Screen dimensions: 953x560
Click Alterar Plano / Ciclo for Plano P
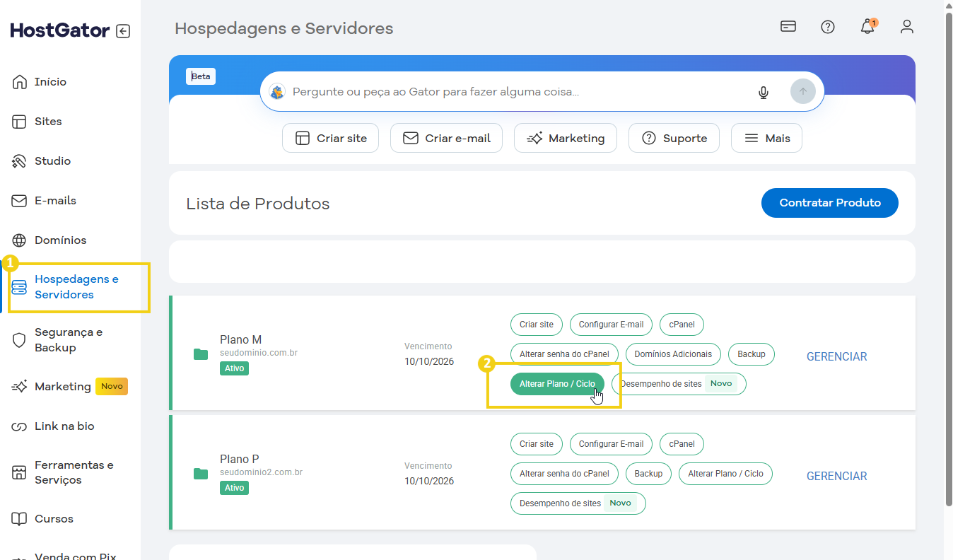click(x=725, y=474)
